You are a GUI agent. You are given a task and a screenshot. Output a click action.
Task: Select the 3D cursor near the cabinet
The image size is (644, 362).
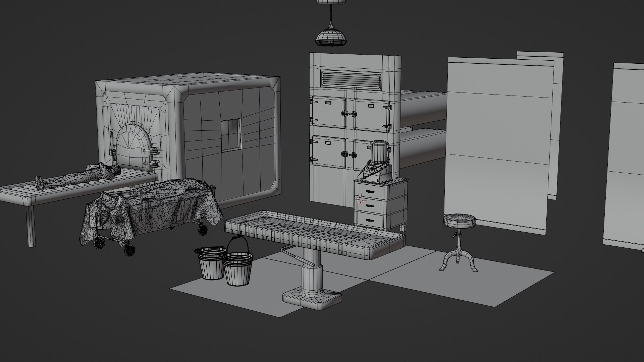pyautogui.click(x=361, y=200)
